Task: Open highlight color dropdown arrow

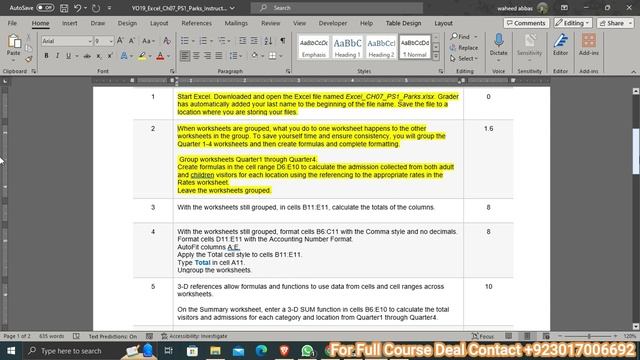Action: (x=150, y=56)
